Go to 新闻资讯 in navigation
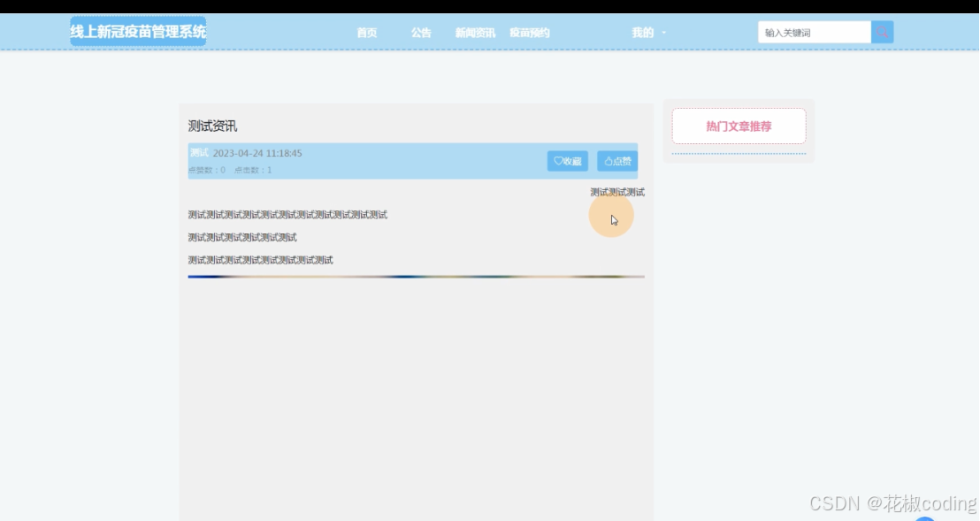Image resolution: width=980 pixels, height=521 pixels. pos(475,33)
